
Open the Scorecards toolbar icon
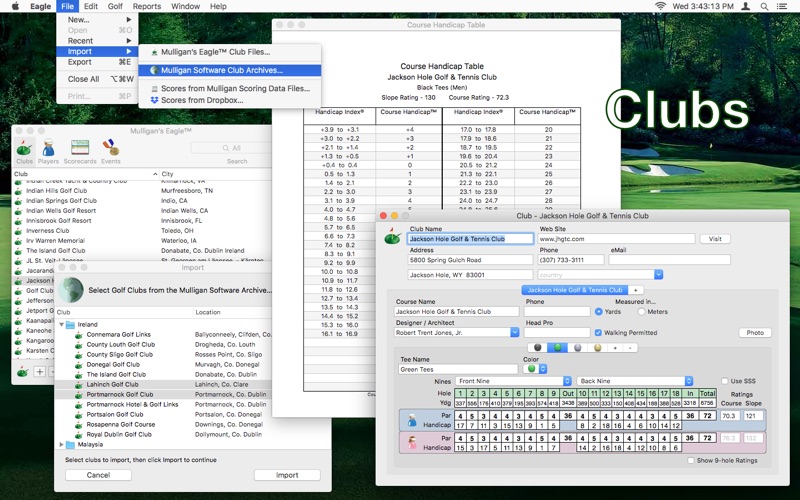click(80, 151)
